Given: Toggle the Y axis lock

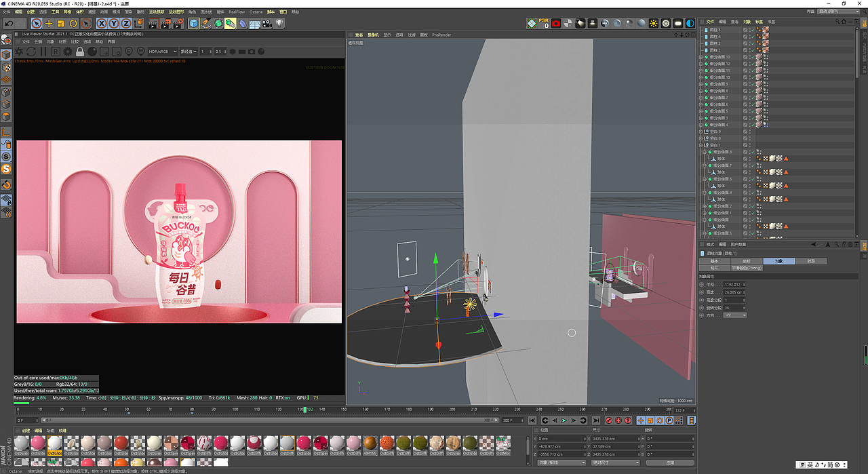Looking at the screenshot, I should (114, 23).
